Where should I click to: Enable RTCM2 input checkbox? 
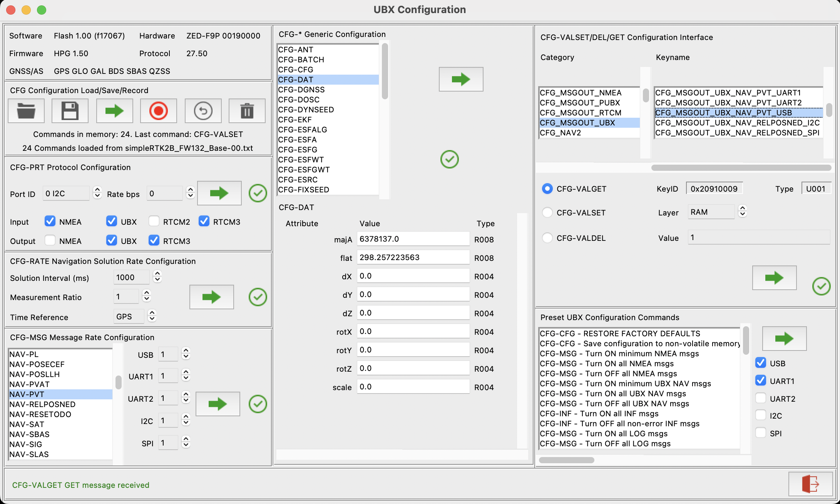click(154, 221)
